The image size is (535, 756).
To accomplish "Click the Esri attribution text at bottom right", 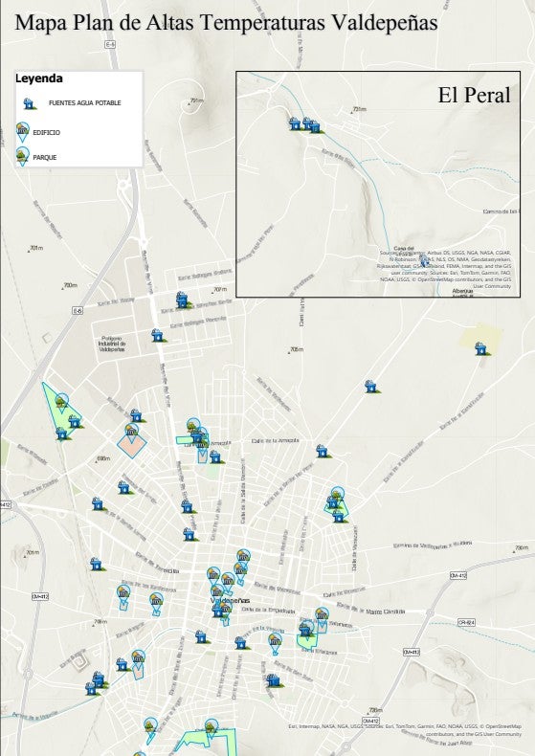I will 405,729.
